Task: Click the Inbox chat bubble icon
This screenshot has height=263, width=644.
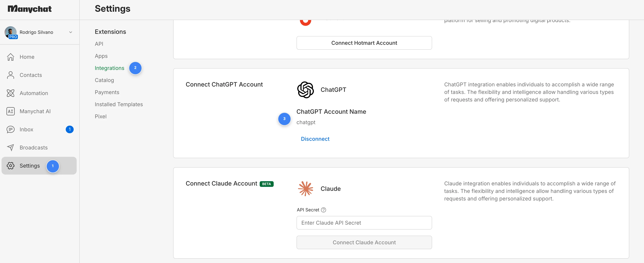Action: (11, 129)
